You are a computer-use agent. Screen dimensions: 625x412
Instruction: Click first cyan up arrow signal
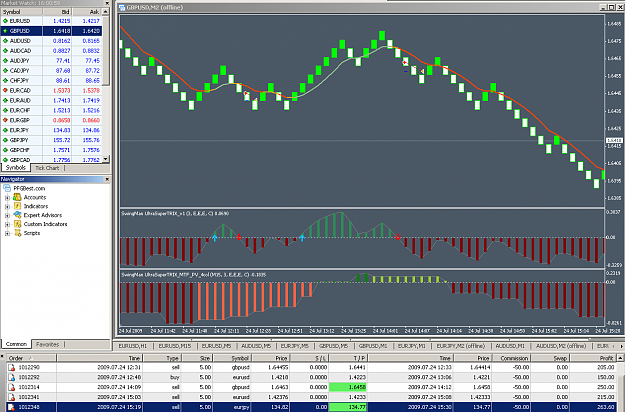coord(214,238)
